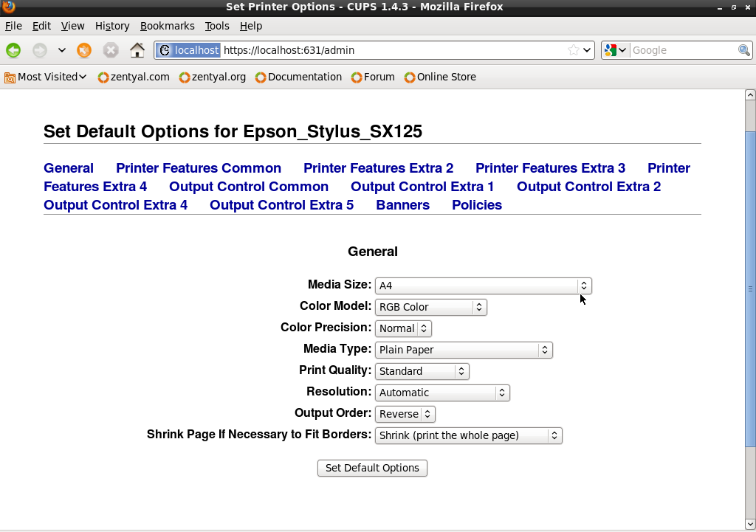Jump to Output Control Extra 1
This screenshot has width=756, height=532.
pyautogui.click(x=422, y=187)
